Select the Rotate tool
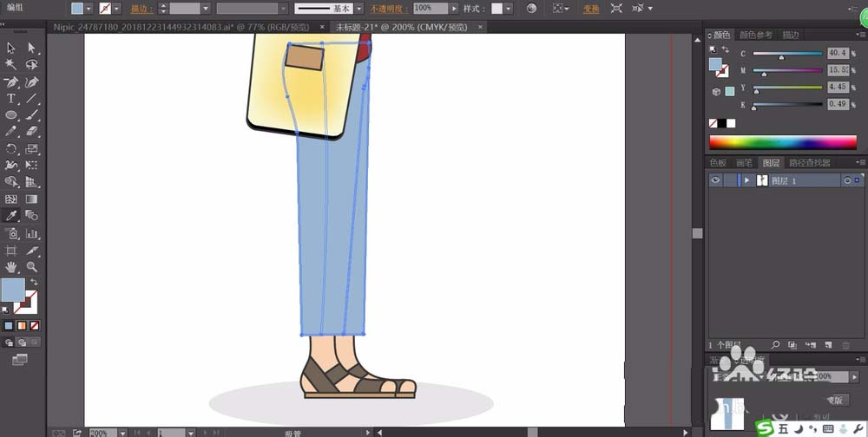Viewport: 868px width, 437px height. click(10, 148)
